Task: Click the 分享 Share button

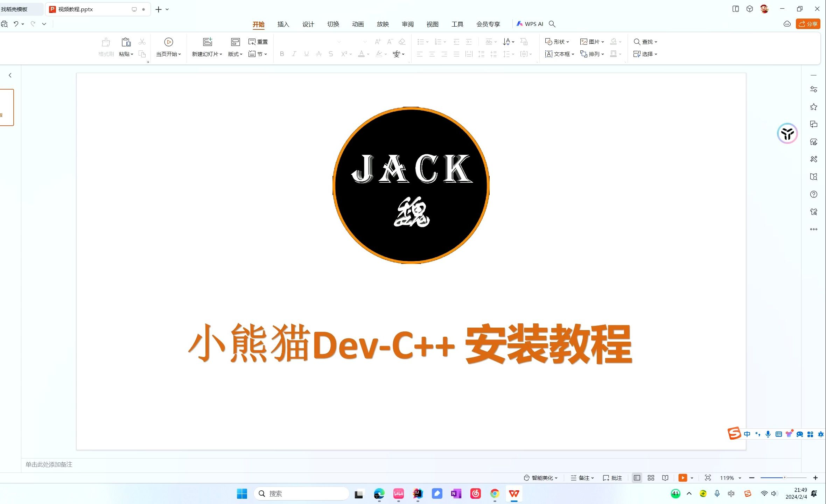Action: point(809,23)
